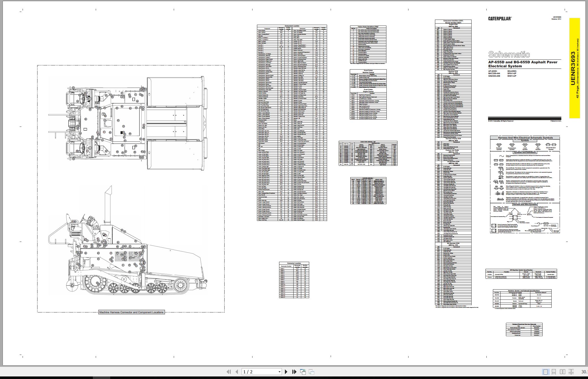Click 'Off Machine Switch Specification' table heading
The width and height of the screenshot is (588, 379).
pyautogui.click(x=521, y=270)
